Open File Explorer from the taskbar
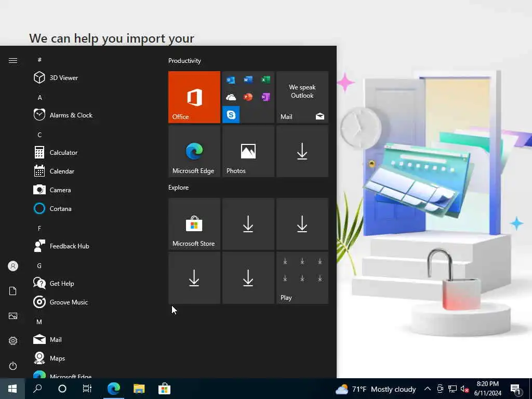The image size is (532, 399). click(x=139, y=389)
